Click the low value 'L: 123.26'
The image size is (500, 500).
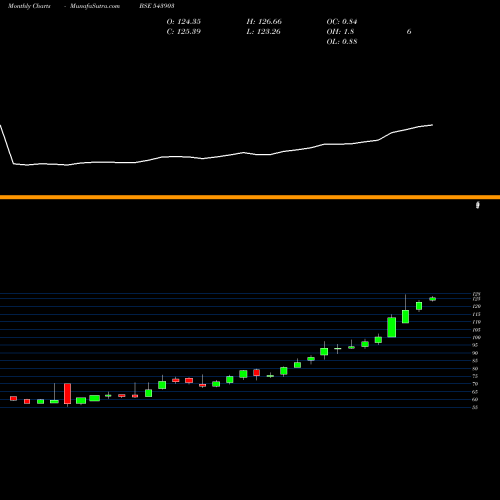(x=263, y=32)
